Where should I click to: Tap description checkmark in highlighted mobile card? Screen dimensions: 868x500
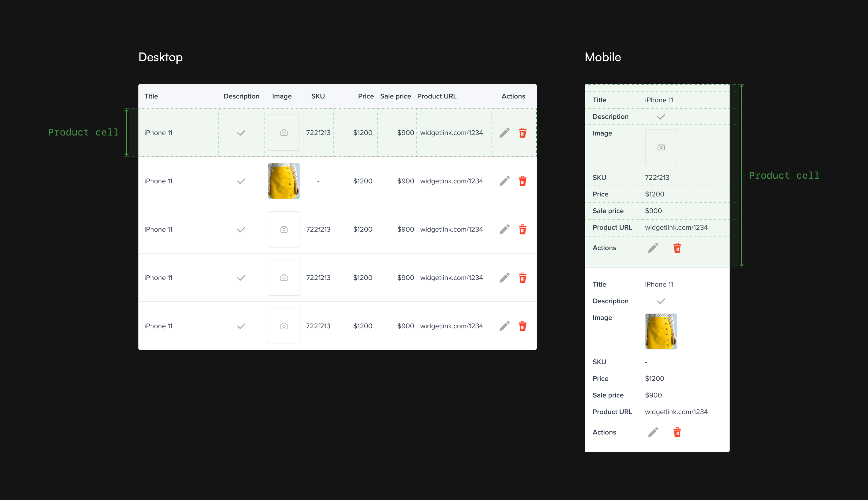[x=661, y=117]
